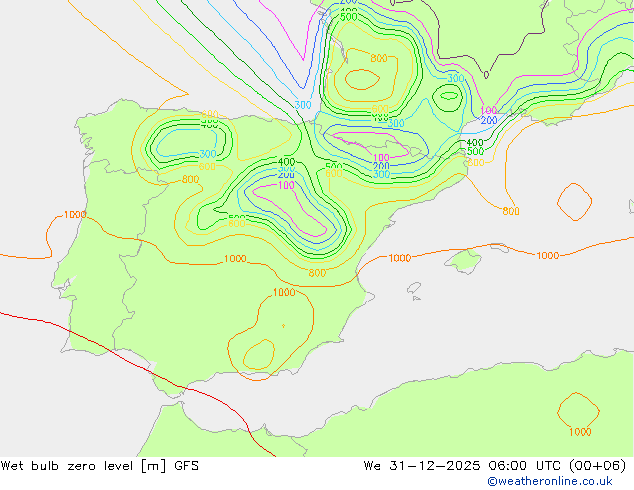Click the magenta '100' label along the Pyrenees
This screenshot has width=634, height=490.
381,157
